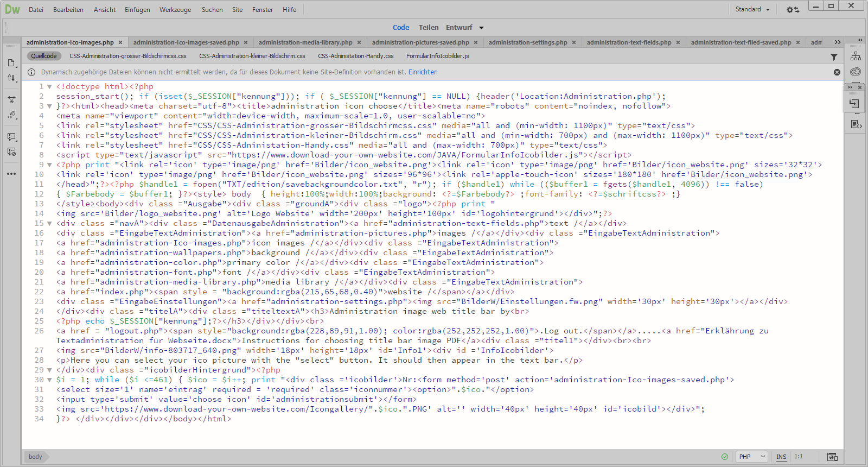
Task: Click the Format Source Code icon
Action: coord(11,115)
